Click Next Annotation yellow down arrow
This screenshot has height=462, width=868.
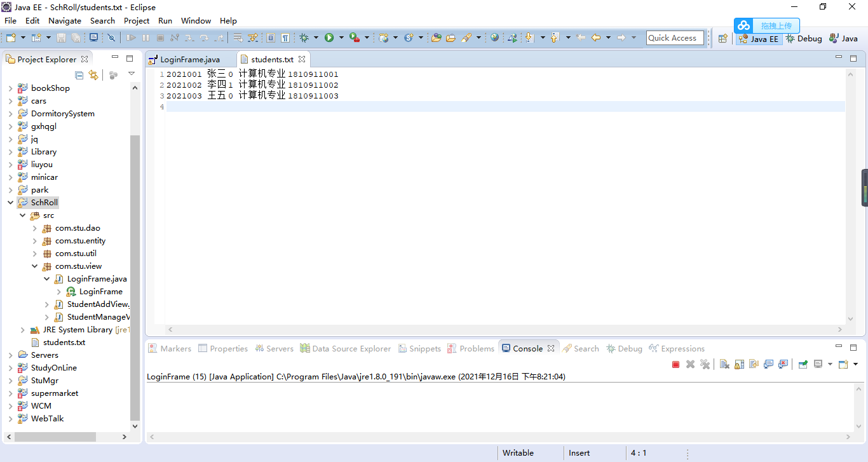click(x=529, y=37)
